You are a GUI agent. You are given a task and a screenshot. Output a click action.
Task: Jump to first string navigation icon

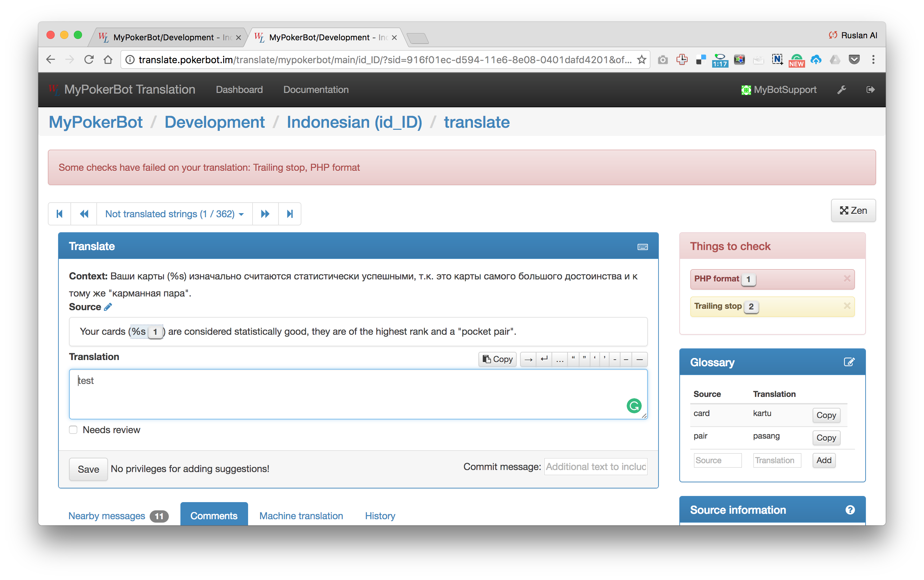pyautogui.click(x=59, y=214)
